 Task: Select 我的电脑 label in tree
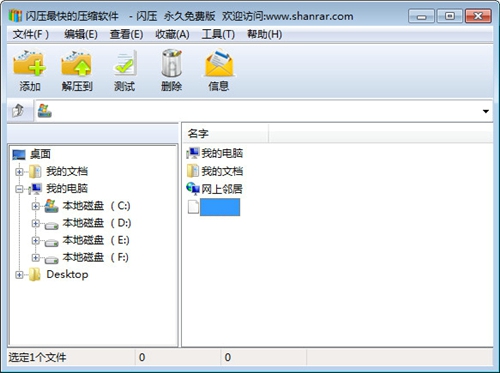(67, 188)
